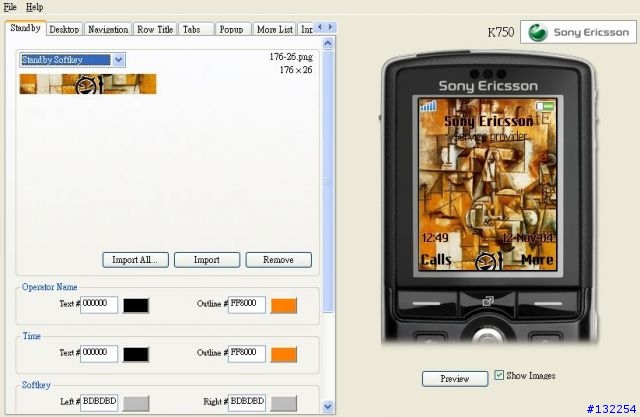
Task: Switch to the Row Title tab
Action: click(155, 29)
